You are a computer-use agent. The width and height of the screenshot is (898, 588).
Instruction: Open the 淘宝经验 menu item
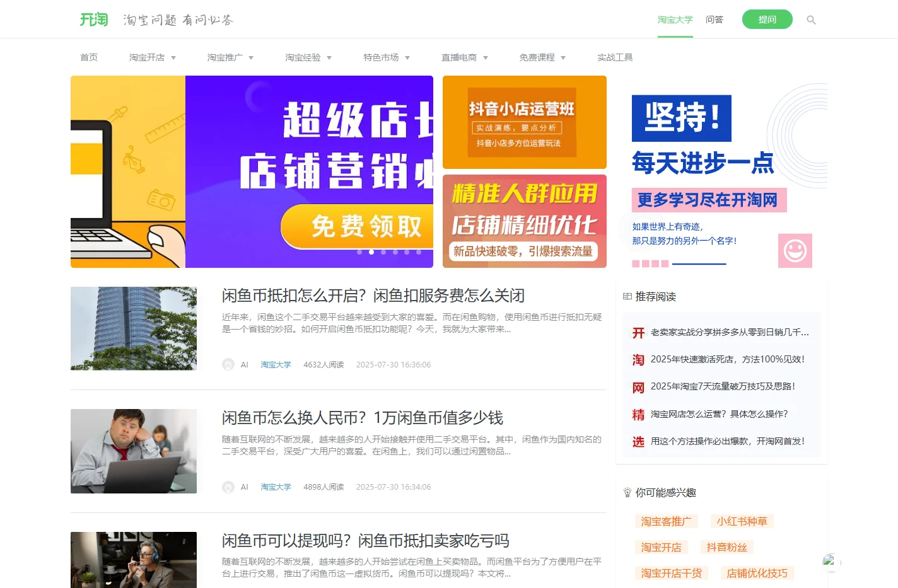tap(303, 57)
